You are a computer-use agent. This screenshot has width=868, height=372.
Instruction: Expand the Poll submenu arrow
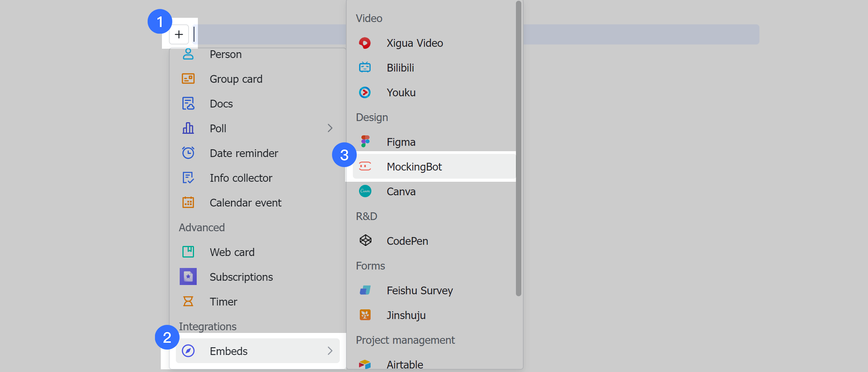(330, 128)
